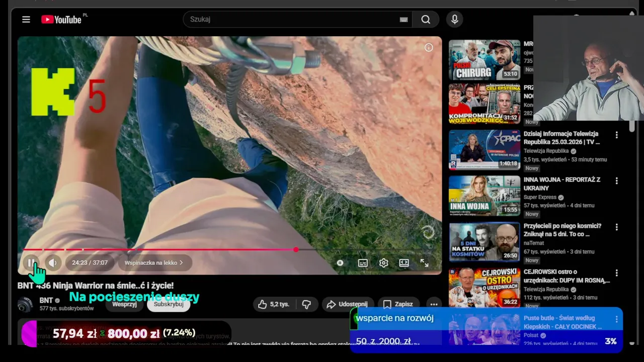Open the Telewizja Republika 1:40:18 thumbnail
This screenshot has height=362, width=644.
point(485,150)
